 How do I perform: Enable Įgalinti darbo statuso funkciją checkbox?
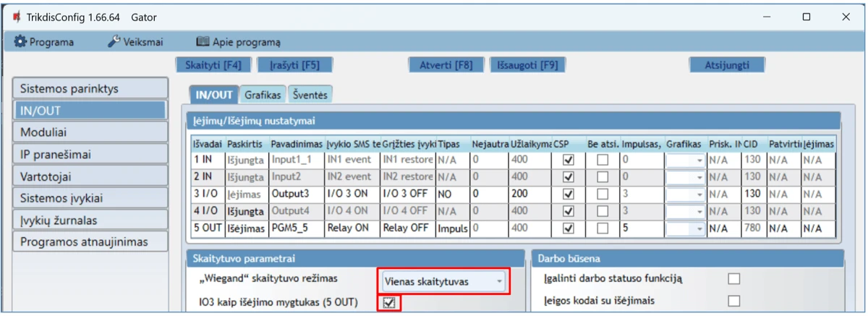click(x=734, y=278)
